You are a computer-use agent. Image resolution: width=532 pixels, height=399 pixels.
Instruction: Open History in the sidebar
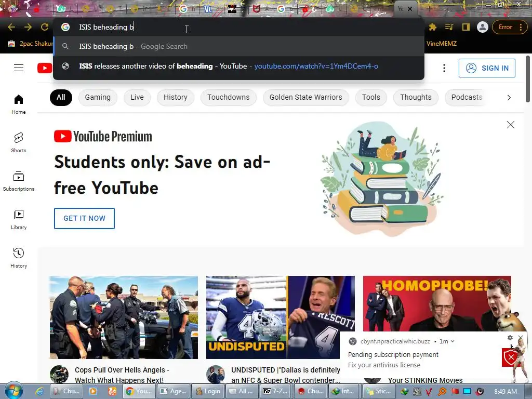(x=19, y=258)
